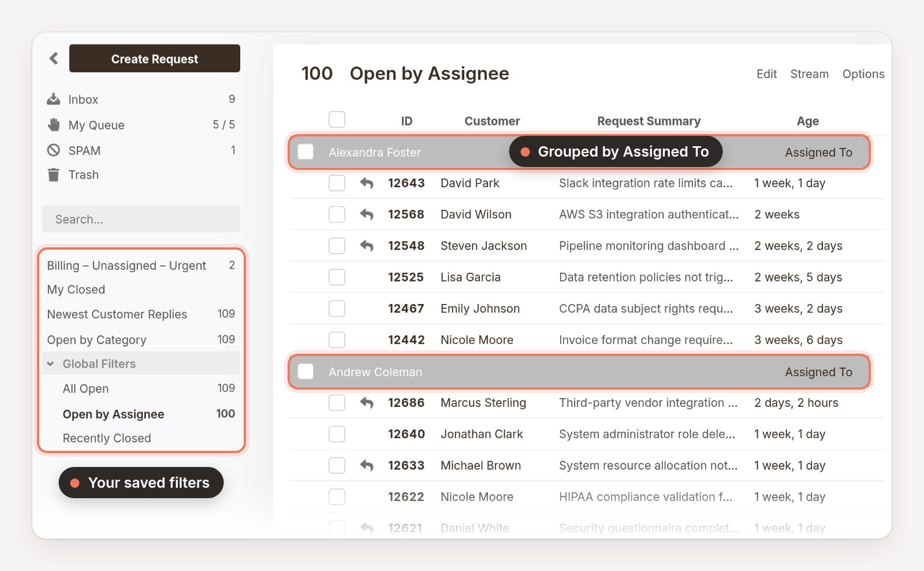Select checkbox for request 12525

337,277
